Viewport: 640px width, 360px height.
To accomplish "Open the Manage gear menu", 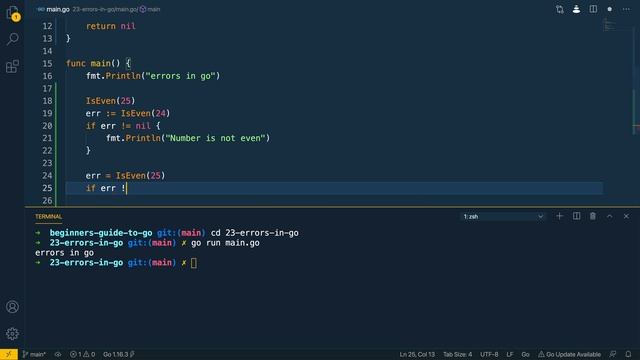I will click(12, 333).
